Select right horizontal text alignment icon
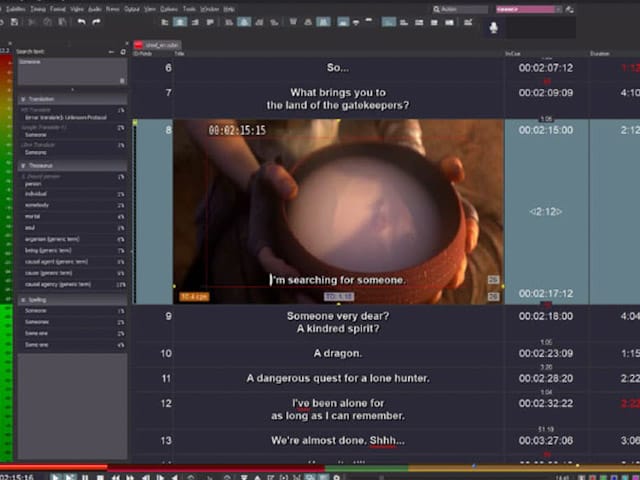Viewport: 640px width, 480px height. pyautogui.click(x=195, y=22)
